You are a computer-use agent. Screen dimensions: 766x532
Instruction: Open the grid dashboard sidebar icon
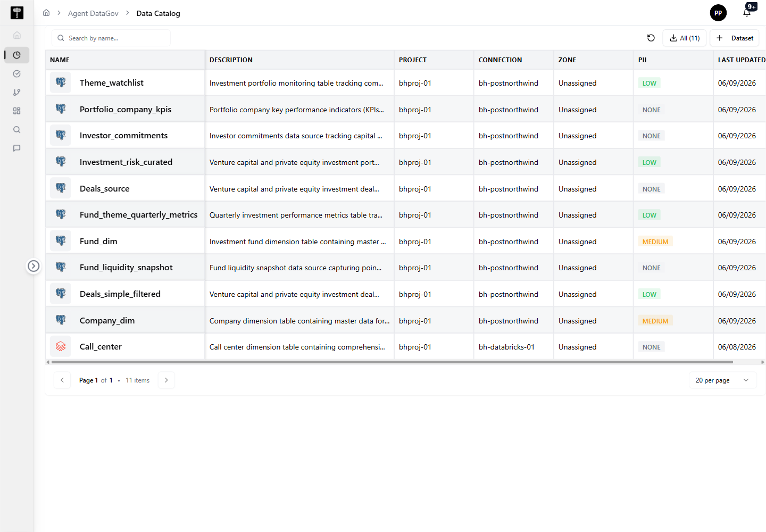pos(17,111)
